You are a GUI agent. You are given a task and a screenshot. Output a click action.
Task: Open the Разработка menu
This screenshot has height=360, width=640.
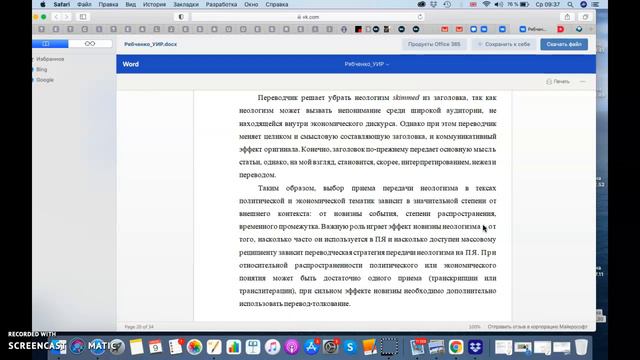[221, 4]
